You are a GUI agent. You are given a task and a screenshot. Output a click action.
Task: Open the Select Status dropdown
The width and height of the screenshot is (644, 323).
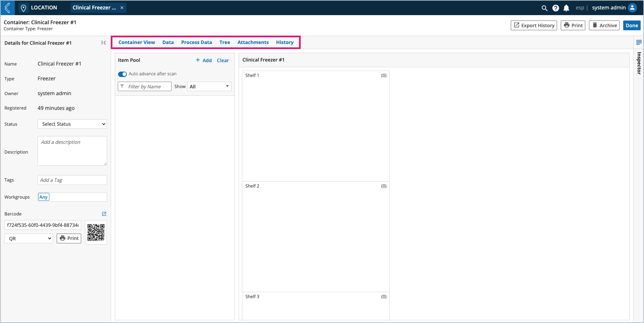72,124
